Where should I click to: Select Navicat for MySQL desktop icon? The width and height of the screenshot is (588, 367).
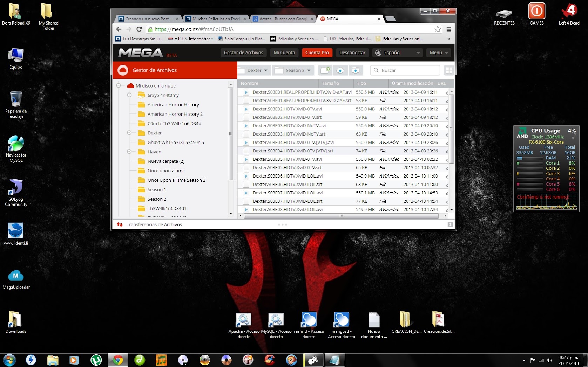(x=16, y=149)
